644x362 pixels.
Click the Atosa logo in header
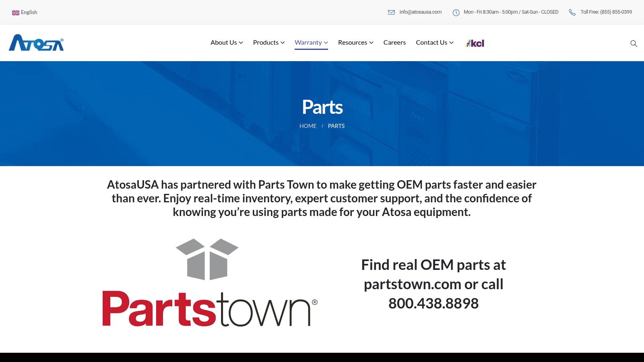(x=36, y=43)
